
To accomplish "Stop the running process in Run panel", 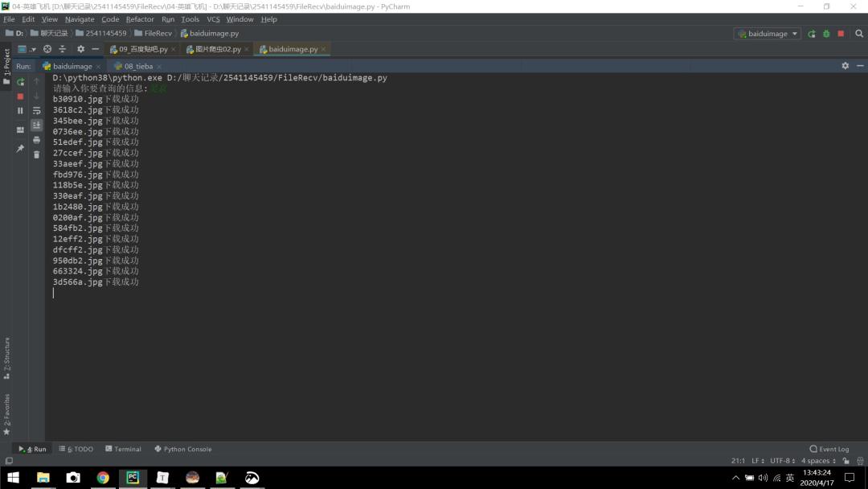I will click(21, 96).
